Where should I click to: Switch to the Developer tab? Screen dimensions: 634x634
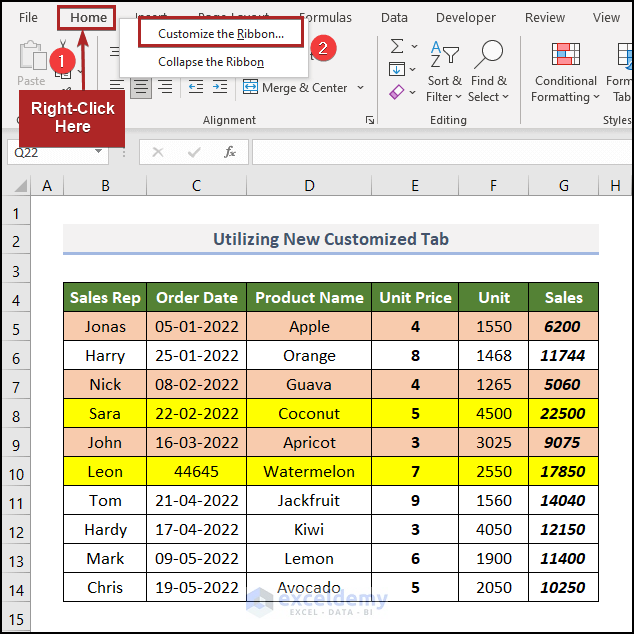pyautogui.click(x=465, y=17)
